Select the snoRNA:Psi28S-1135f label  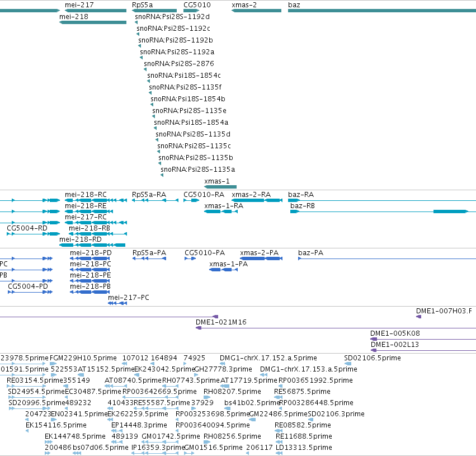(185, 87)
